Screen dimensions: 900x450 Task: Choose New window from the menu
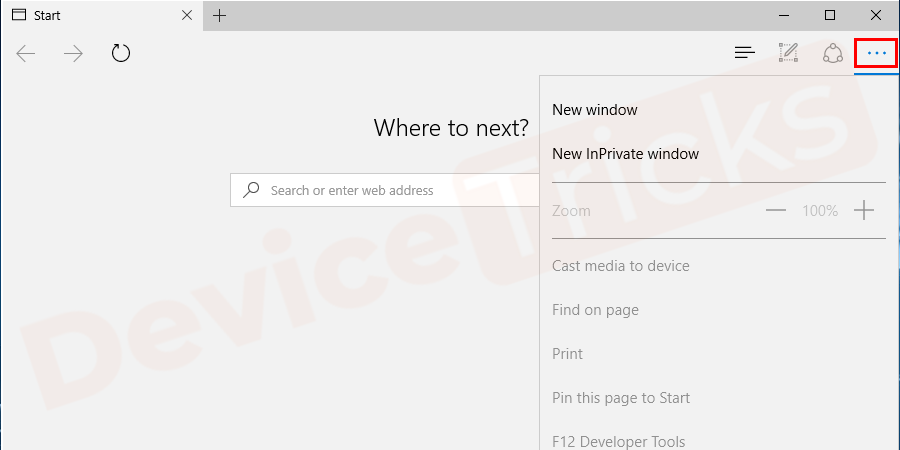tap(595, 110)
